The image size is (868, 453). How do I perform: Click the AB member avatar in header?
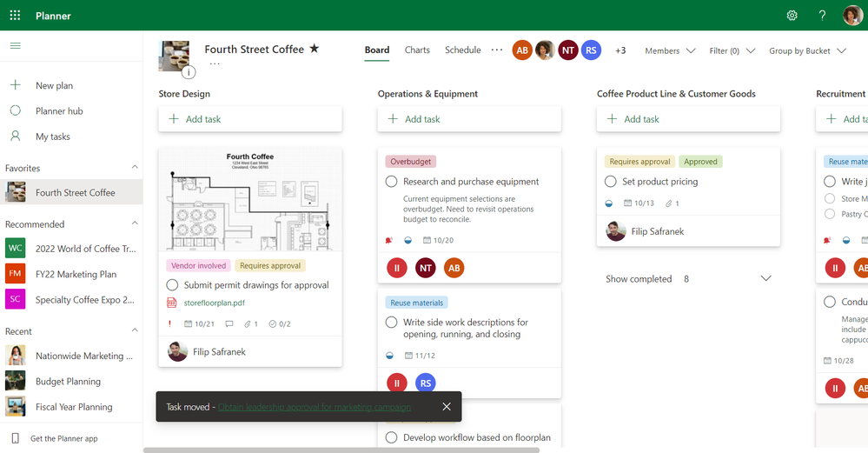pos(522,50)
